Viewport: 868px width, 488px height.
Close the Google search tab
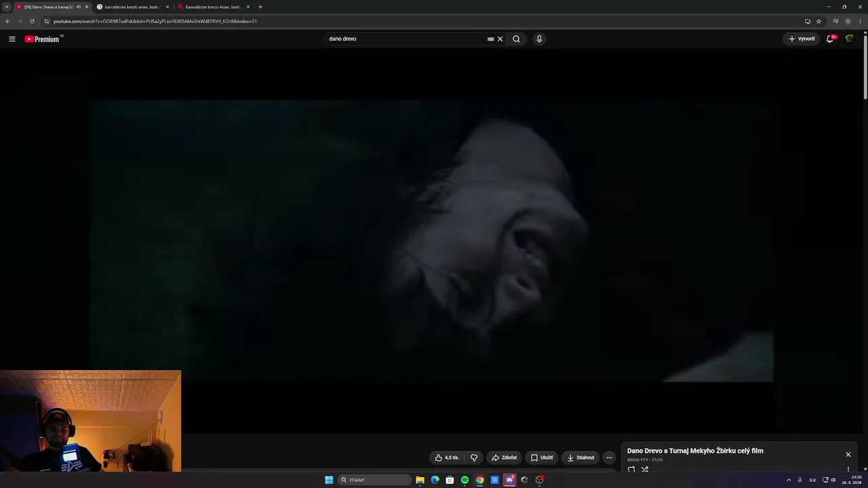[167, 7]
